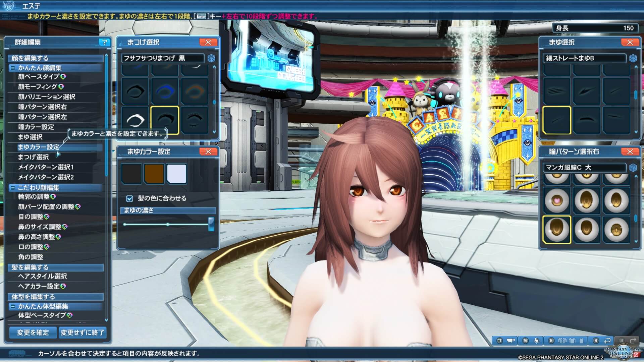Click the cube icon beside フサフサつりまつげ 黒
The width and height of the screenshot is (644, 362).
(211, 58)
